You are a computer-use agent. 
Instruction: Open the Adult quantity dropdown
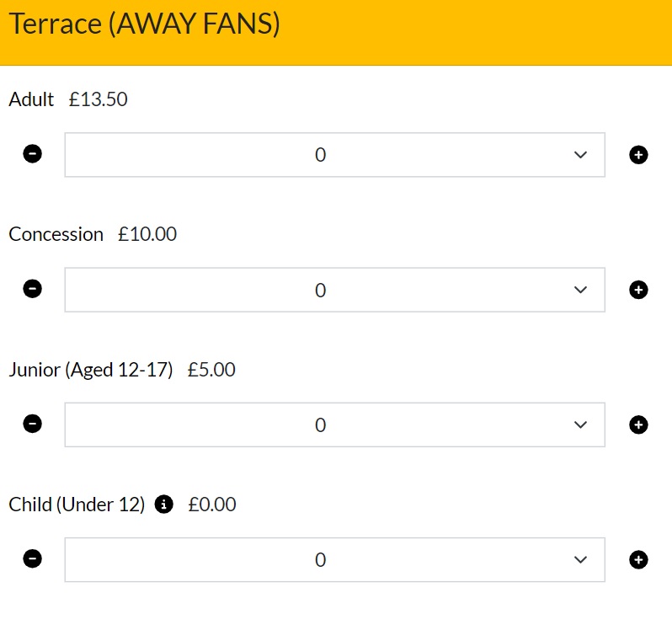coord(334,155)
